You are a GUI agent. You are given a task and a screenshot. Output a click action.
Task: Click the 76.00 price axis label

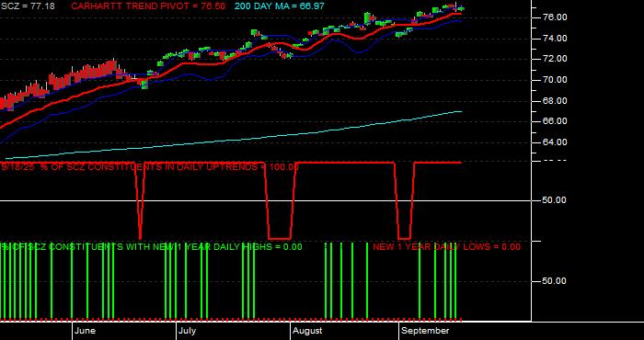(556, 17)
